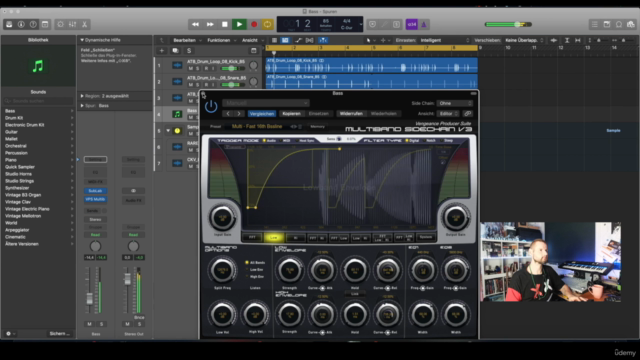
Task: Click the Sichern button in library
Action: coord(60,333)
